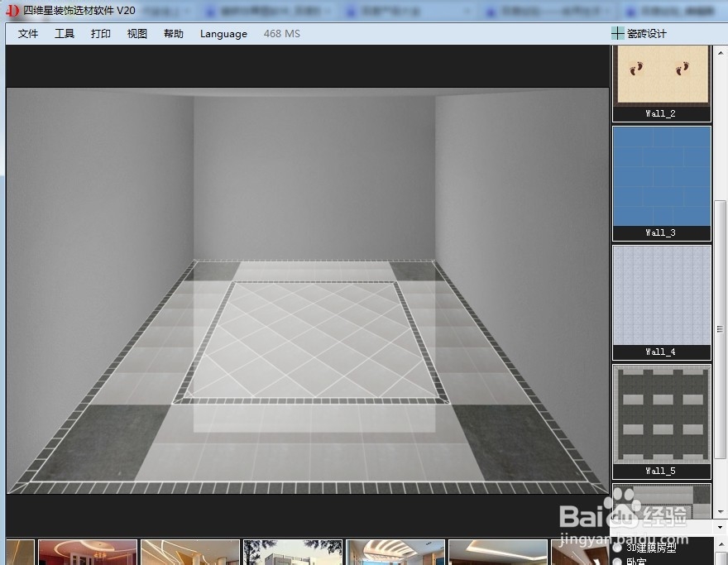Open the 打印 menu
The width and height of the screenshot is (728, 565).
click(x=101, y=33)
